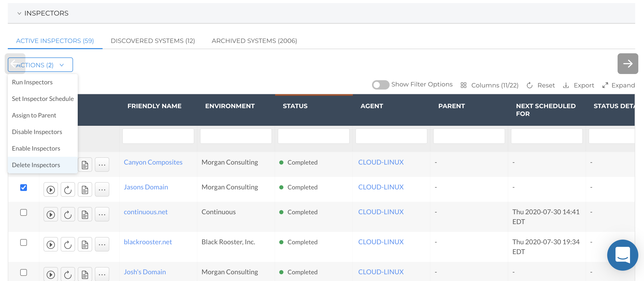Image resolution: width=644 pixels, height=281 pixels.
Task: Sort by AGENT column header
Action: (x=372, y=106)
